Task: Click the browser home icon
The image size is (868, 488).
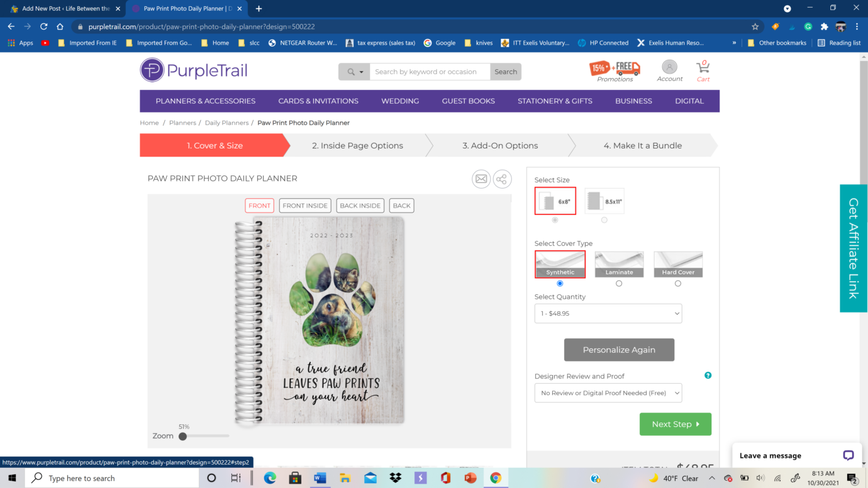Action: (x=60, y=26)
